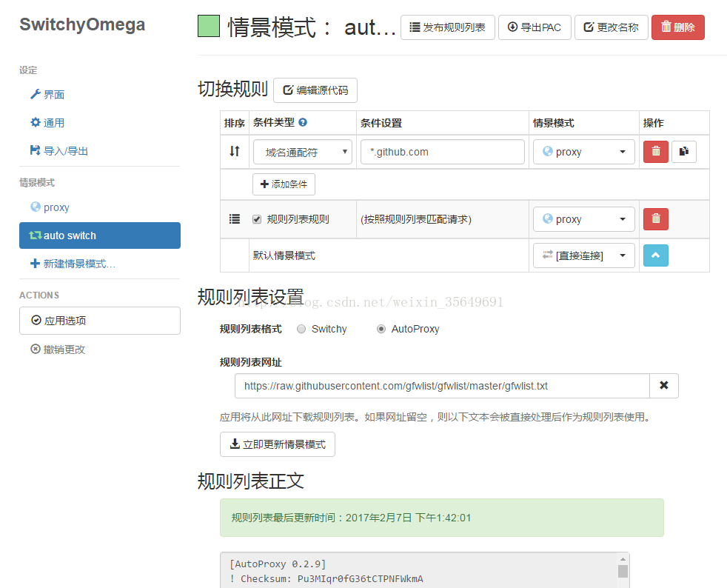The width and height of the screenshot is (727, 588).
Task: Click the red 删除 profile button
Action: 677,27
